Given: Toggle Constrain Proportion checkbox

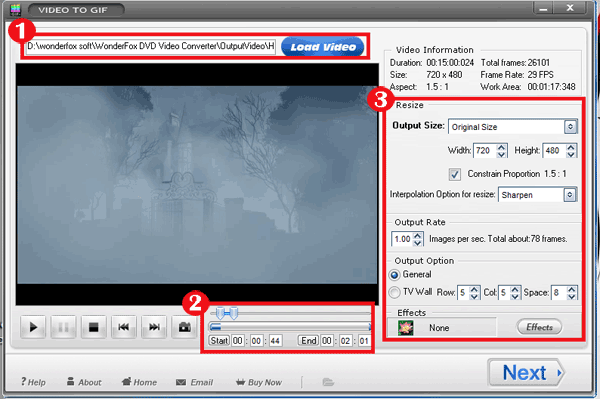Looking at the screenshot, I should pyautogui.click(x=455, y=174).
